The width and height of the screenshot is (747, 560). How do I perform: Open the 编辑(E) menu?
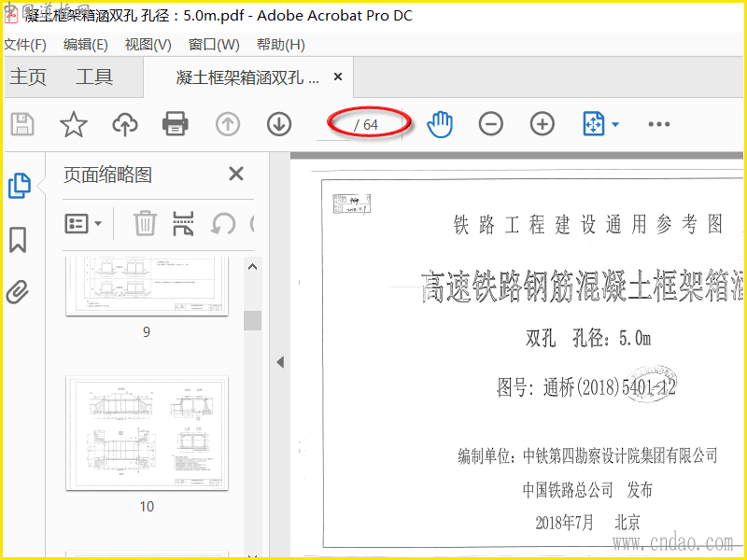coord(86,45)
